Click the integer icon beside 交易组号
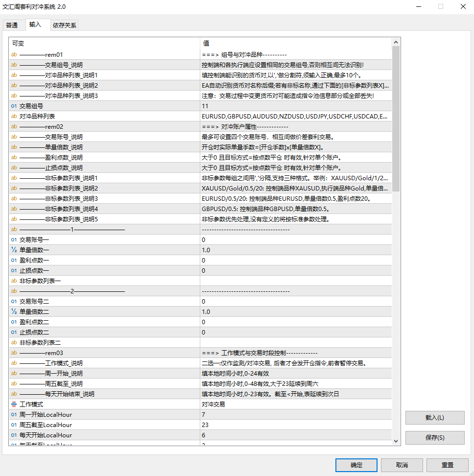474x476 pixels. [14, 106]
